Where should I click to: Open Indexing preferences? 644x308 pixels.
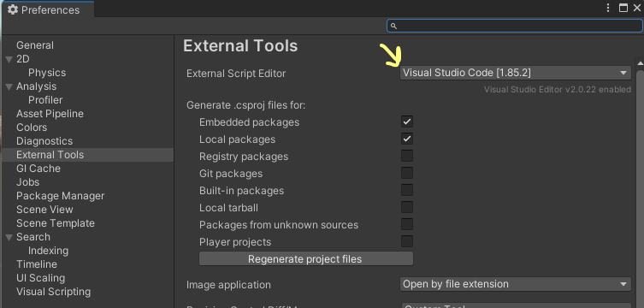coord(48,251)
